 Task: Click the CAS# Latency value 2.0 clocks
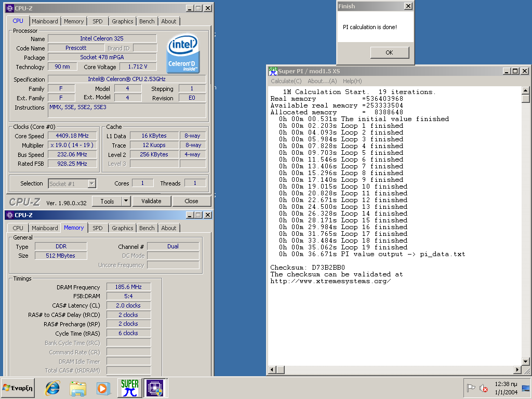pyautogui.click(x=129, y=305)
